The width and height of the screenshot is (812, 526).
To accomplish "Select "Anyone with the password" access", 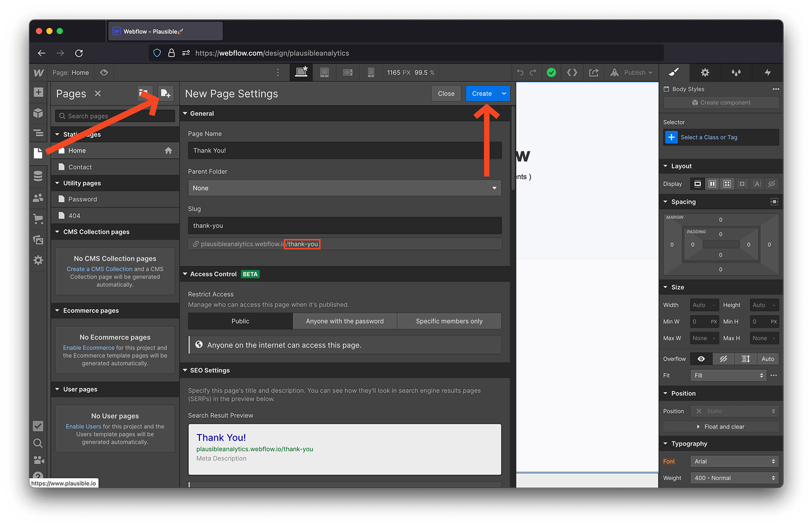I will tap(345, 321).
